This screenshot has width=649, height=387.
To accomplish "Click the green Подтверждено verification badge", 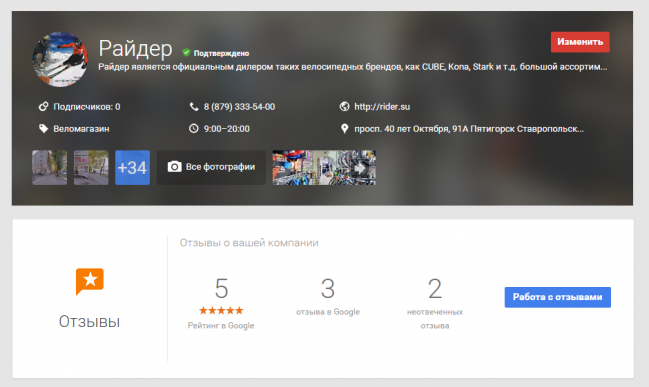I will (216, 53).
